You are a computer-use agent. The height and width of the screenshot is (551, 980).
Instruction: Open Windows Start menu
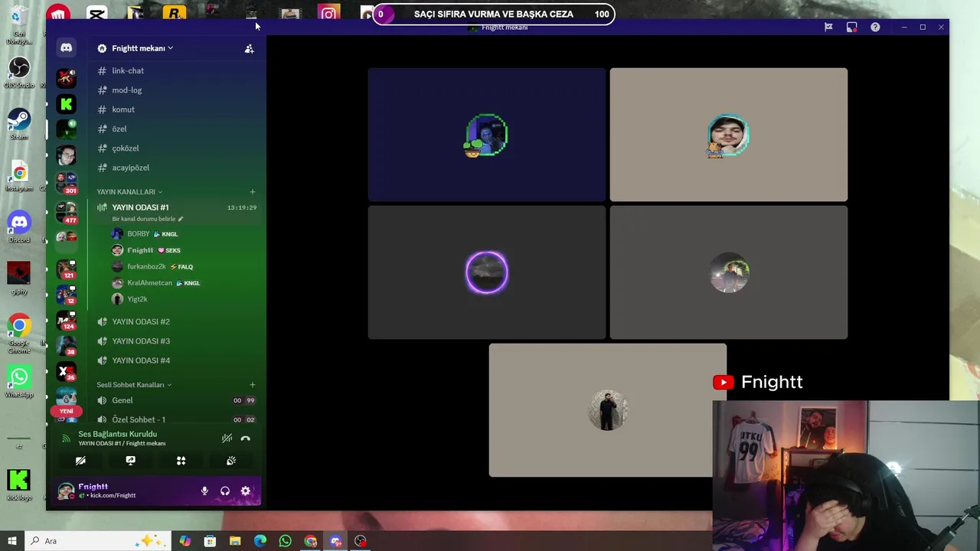coord(11,541)
